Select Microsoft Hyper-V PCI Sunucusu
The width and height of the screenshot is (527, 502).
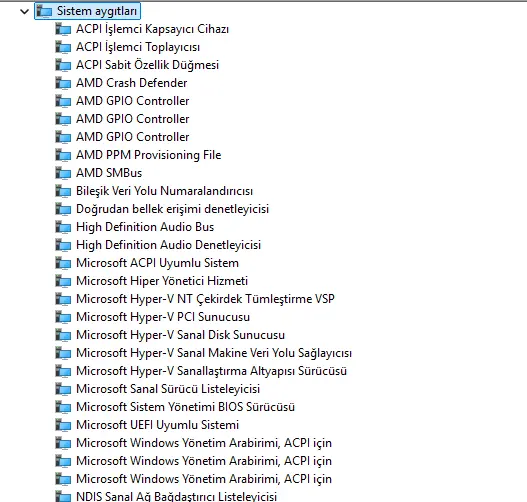[163, 317]
